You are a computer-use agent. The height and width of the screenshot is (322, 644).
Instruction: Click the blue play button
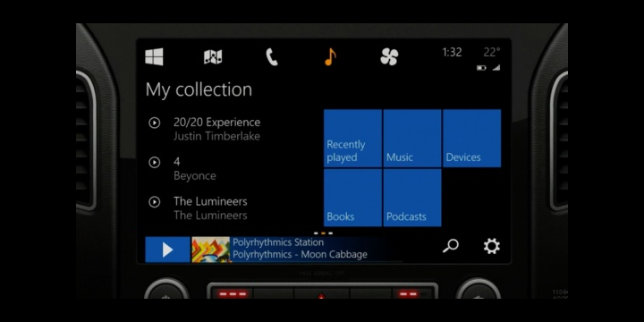pyautogui.click(x=167, y=250)
